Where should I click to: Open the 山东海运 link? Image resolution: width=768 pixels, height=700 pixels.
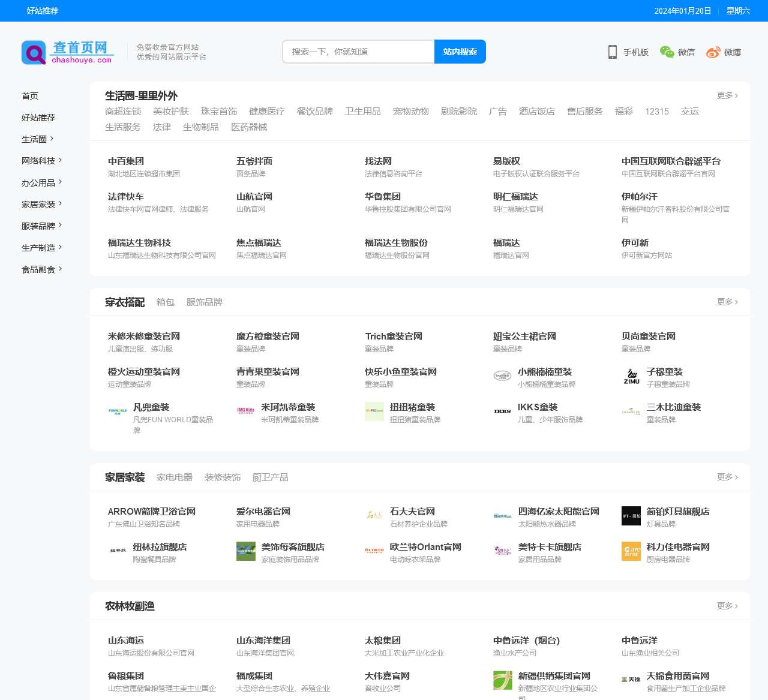(x=126, y=641)
